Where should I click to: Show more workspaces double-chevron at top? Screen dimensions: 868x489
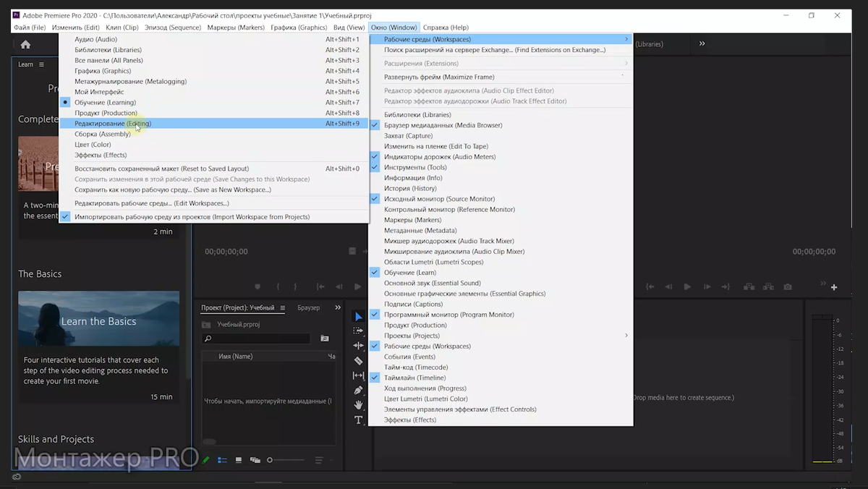pos(702,44)
